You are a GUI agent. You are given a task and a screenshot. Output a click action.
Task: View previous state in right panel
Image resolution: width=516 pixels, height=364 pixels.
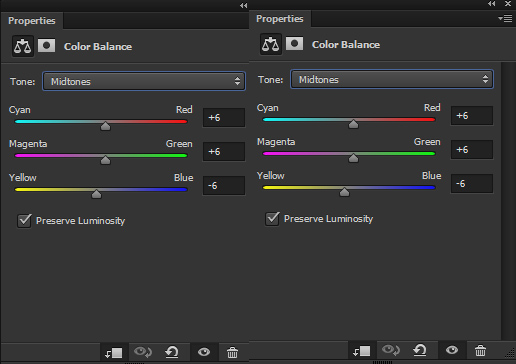click(391, 350)
